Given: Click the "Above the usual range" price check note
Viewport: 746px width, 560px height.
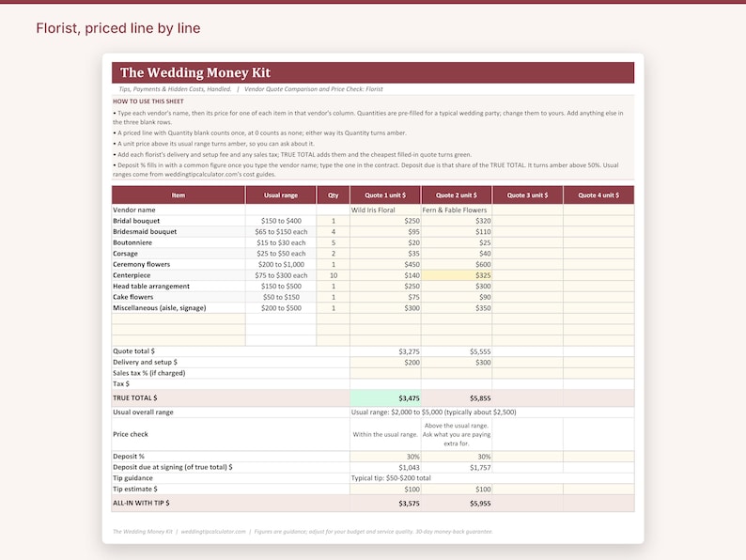Looking at the screenshot, I should tap(457, 434).
